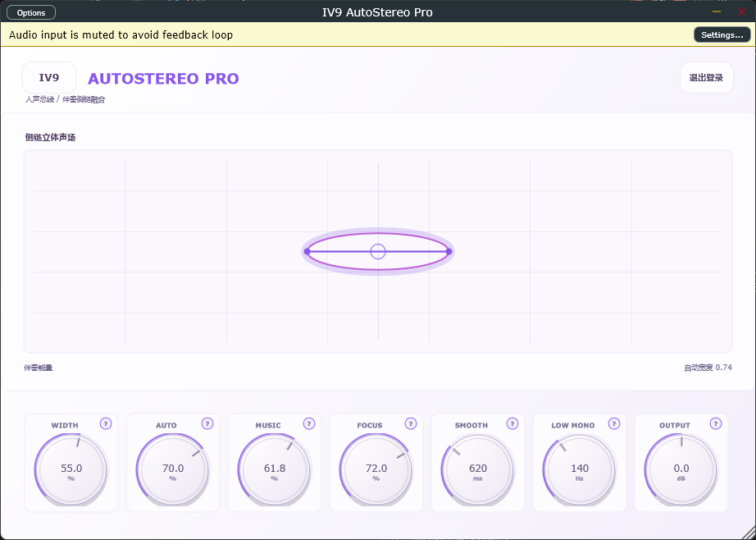Click the 伴奏能量 label
The image size is (756, 540).
pos(38,368)
